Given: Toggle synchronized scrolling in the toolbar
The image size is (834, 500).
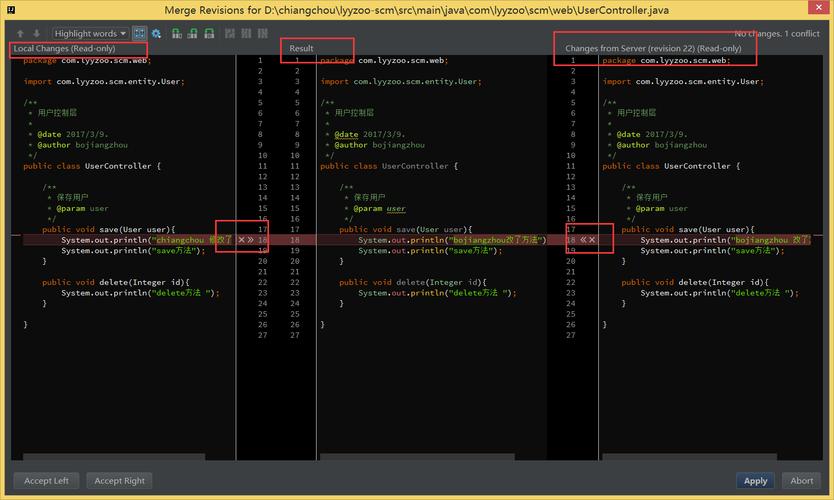Looking at the screenshot, I should pos(139,34).
